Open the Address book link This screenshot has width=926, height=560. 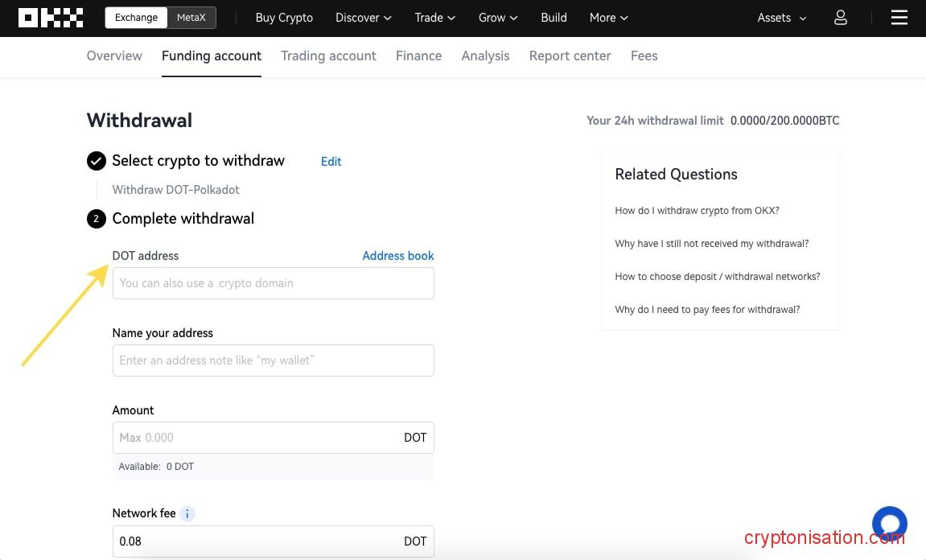397,256
